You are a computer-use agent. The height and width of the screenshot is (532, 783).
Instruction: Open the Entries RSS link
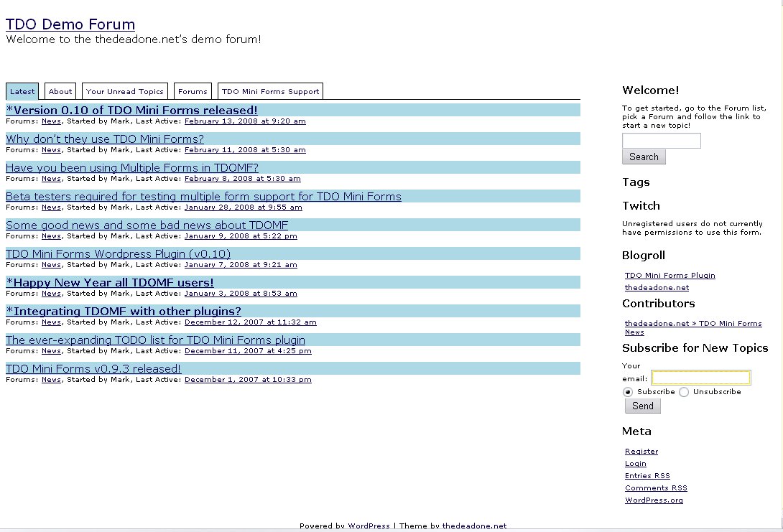(647, 476)
